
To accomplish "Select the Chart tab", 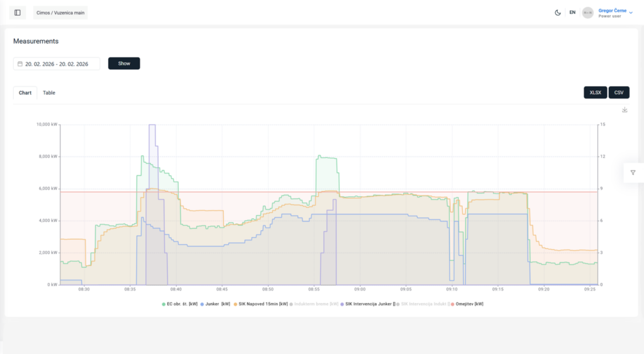I will (x=25, y=93).
